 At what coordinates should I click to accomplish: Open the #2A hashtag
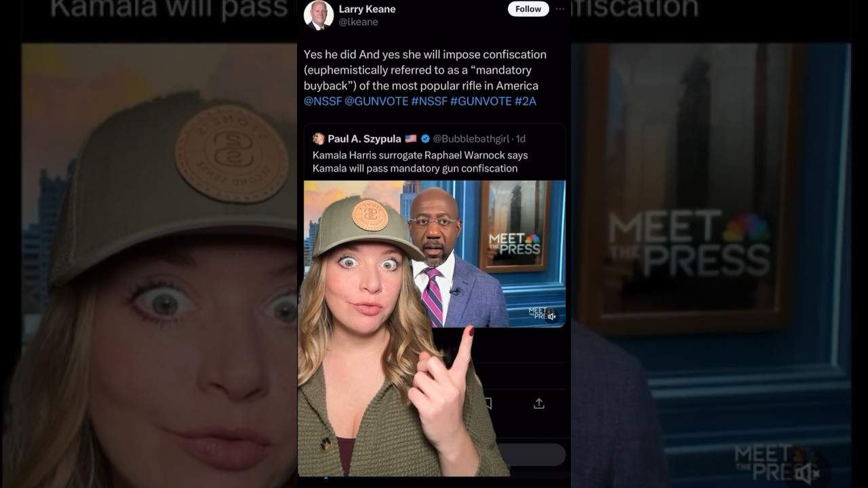[526, 101]
